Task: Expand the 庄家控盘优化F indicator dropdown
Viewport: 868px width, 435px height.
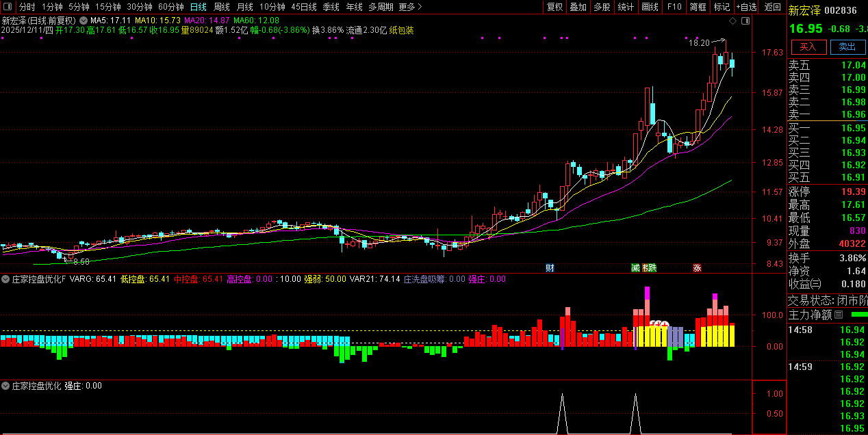Action: pyautogui.click(x=5, y=279)
